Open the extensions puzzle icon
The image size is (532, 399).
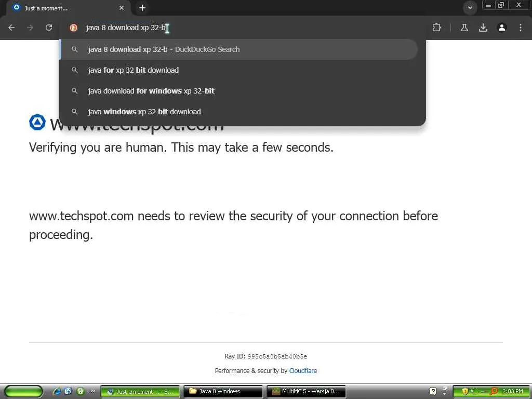click(x=436, y=28)
